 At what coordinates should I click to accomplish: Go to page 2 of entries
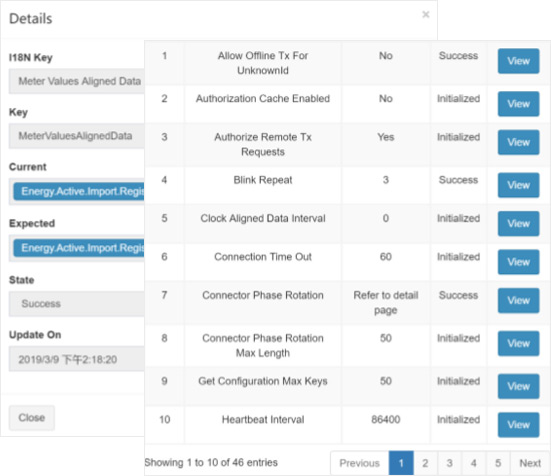click(425, 463)
